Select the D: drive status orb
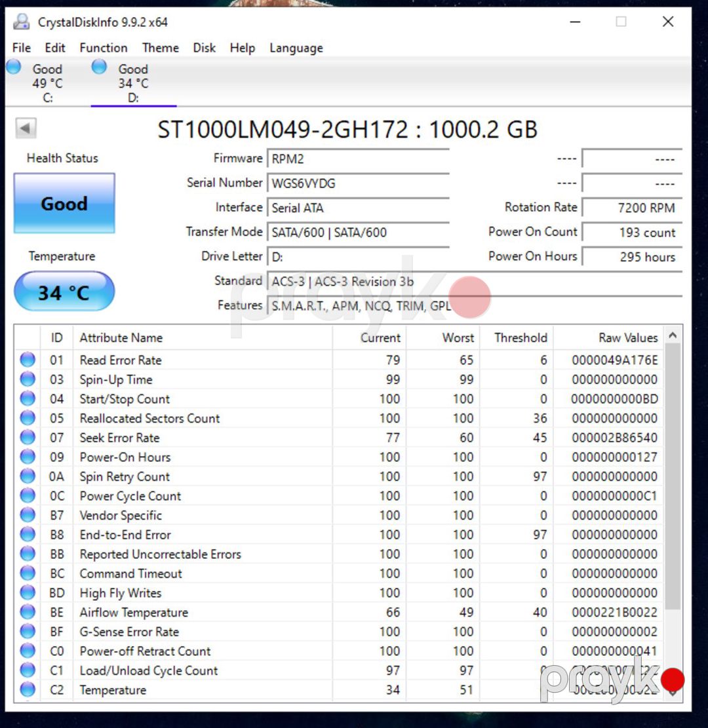 pos(99,67)
